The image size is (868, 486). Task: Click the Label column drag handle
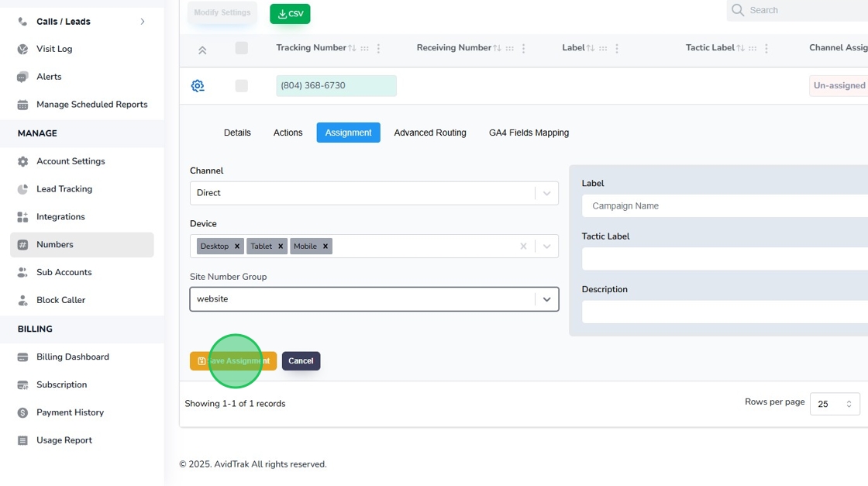603,49
